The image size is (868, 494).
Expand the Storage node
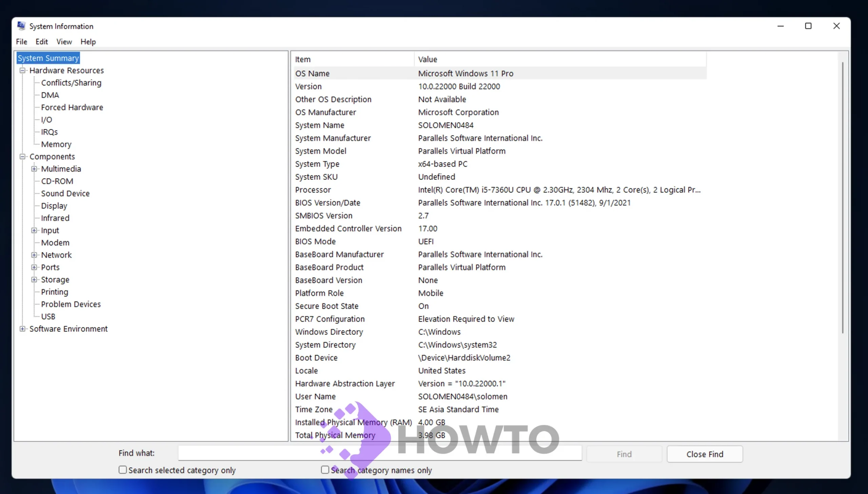point(34,280)
